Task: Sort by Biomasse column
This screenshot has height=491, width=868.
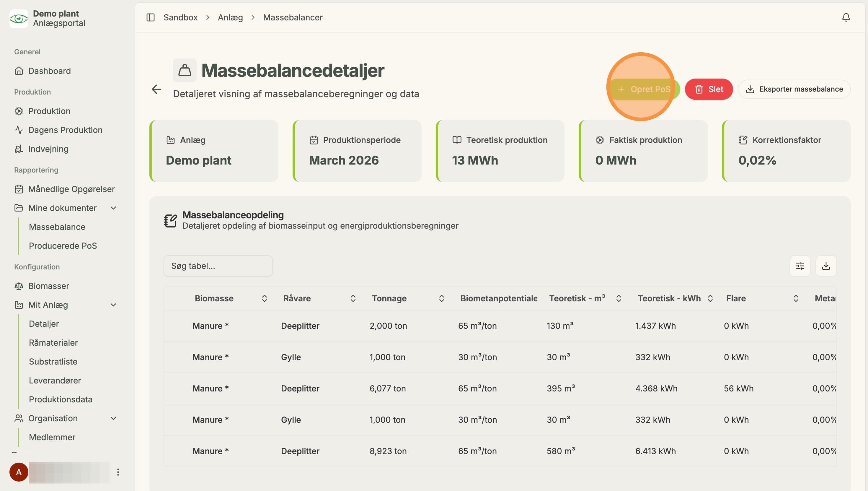Action: coord(264,298)
